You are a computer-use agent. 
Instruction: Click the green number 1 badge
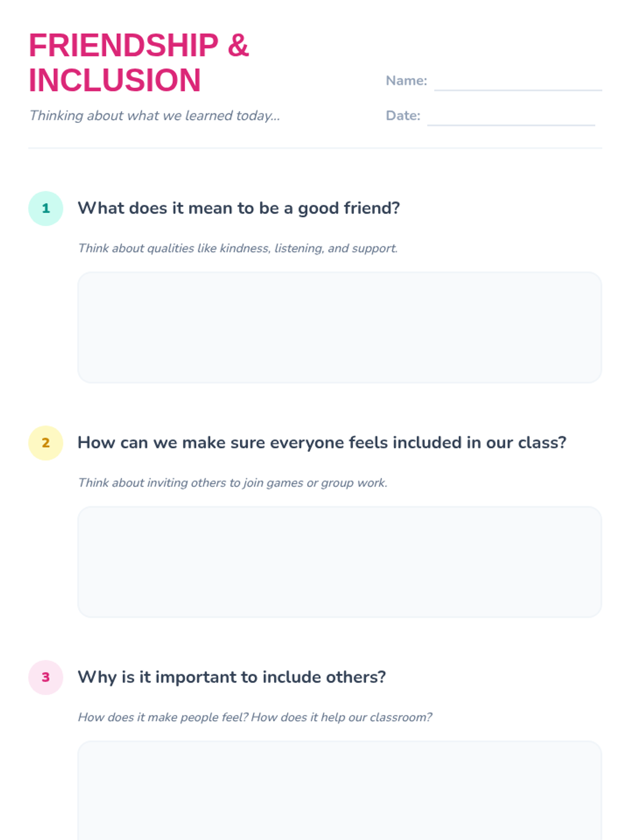tap(46, 208)
